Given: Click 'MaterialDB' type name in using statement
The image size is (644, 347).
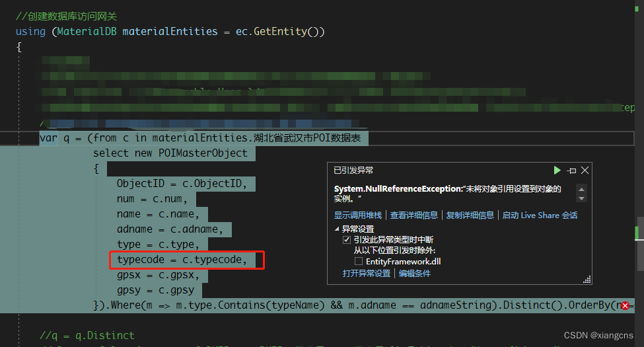Looking at the screenshot, I should [87, 31].
